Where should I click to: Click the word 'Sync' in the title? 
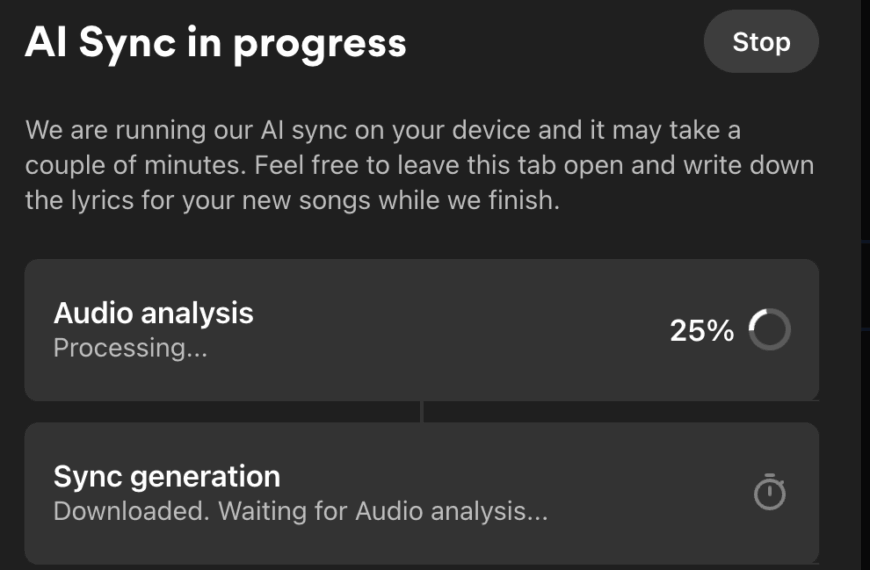point(127,44)
